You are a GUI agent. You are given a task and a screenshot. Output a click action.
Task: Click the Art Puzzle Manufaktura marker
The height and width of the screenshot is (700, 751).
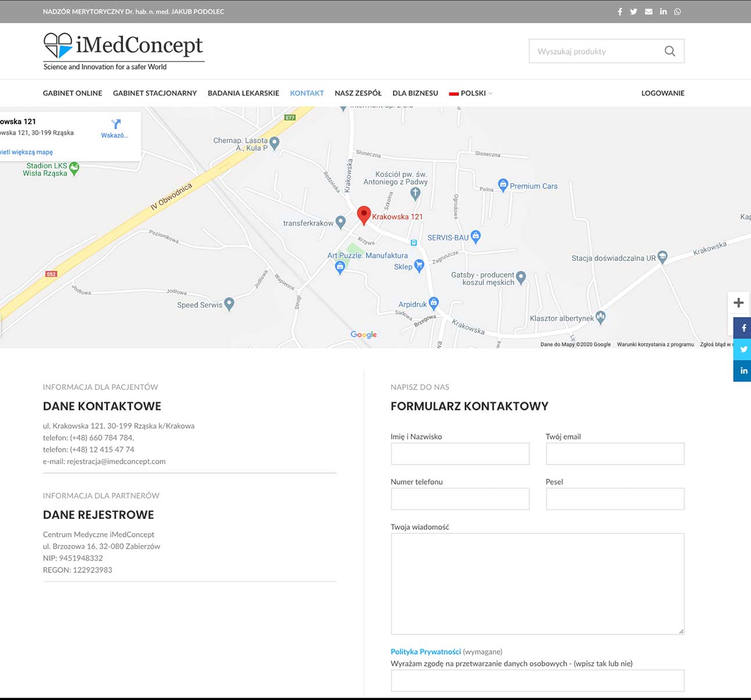coord(340,267)
